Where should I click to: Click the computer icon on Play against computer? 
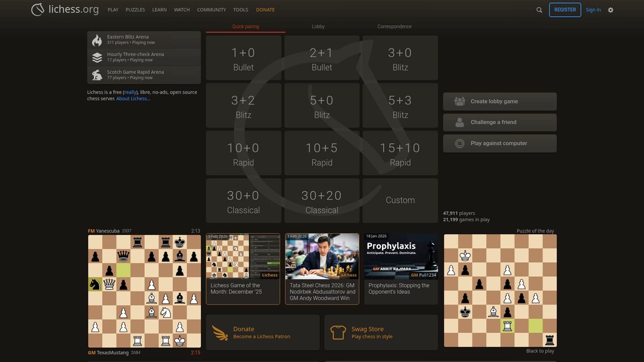click(460, 143)
